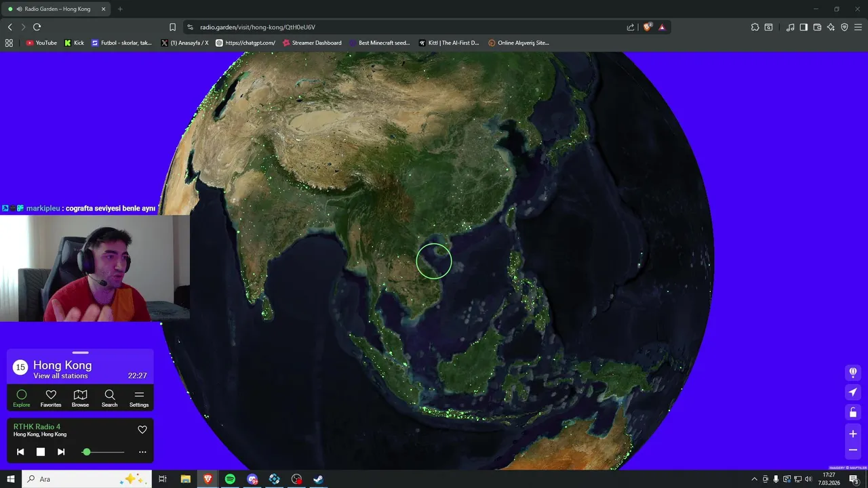Screen dimensions: 868x488
Task: Open Brave Shields lion icon
Action: pos(647,27)
